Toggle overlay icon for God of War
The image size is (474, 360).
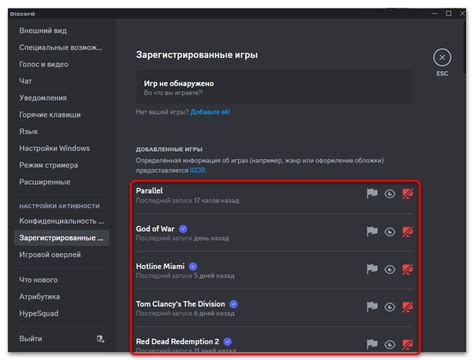[x=407, y=231]
